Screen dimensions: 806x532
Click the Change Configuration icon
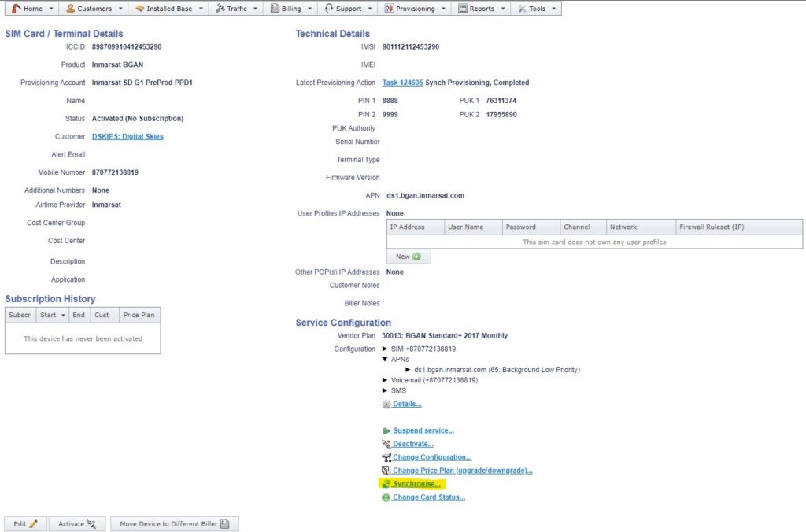tap(386, 458)
